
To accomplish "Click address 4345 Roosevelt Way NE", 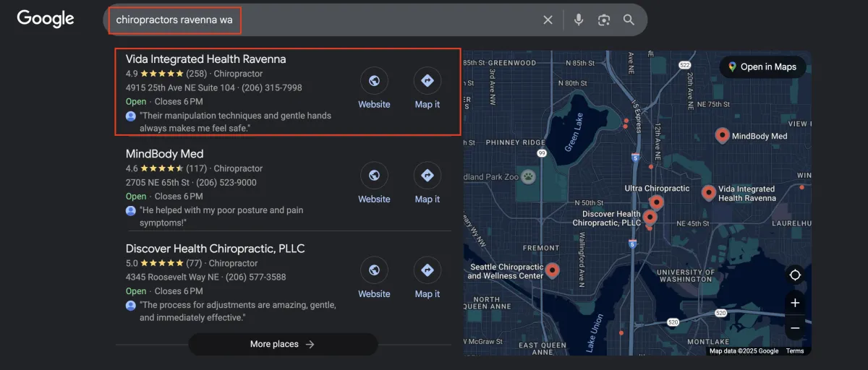I will coord(172,277).
